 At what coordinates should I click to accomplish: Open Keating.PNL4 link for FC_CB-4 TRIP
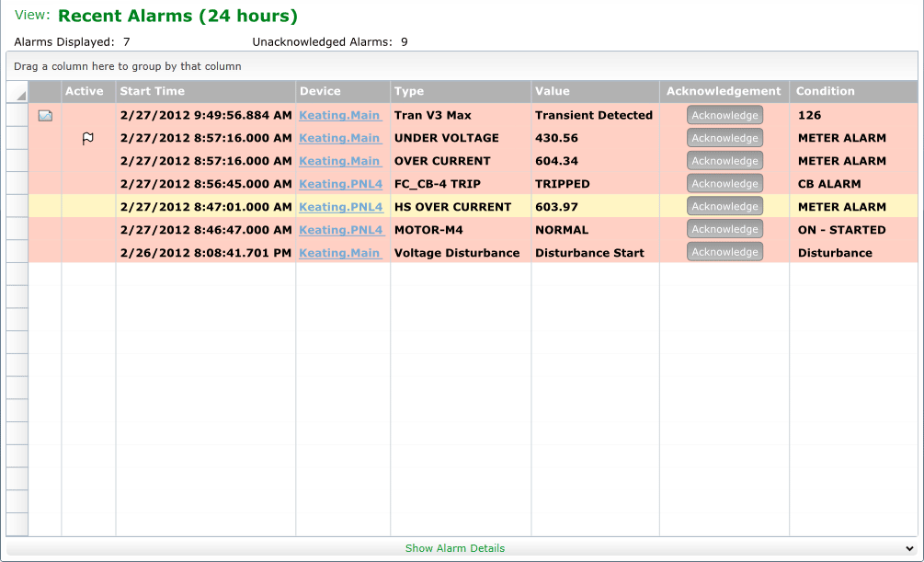point(340,184)
